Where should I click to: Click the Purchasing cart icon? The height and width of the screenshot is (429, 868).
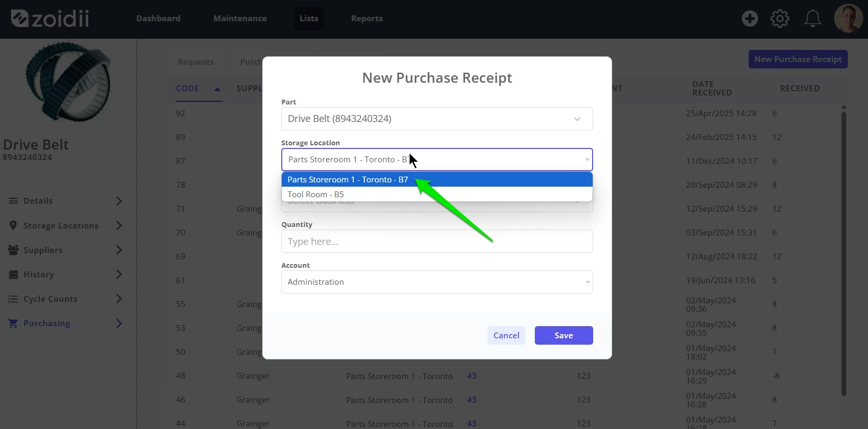(13, 323)
